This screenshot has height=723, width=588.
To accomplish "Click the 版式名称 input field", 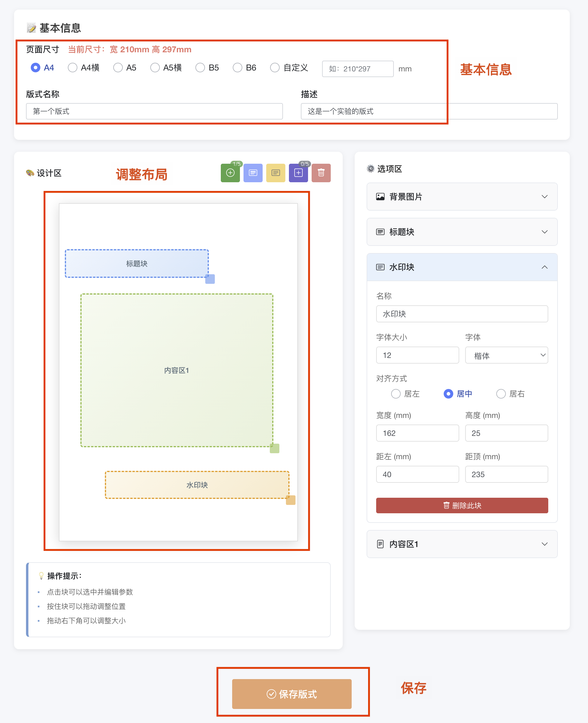I will tap(154, 111).
